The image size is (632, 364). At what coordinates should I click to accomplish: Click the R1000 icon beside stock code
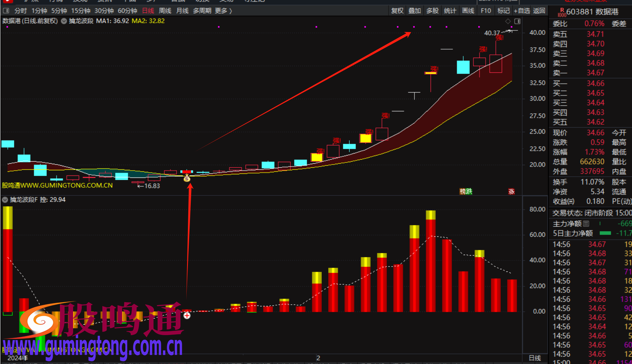click(x=561, y=12)
